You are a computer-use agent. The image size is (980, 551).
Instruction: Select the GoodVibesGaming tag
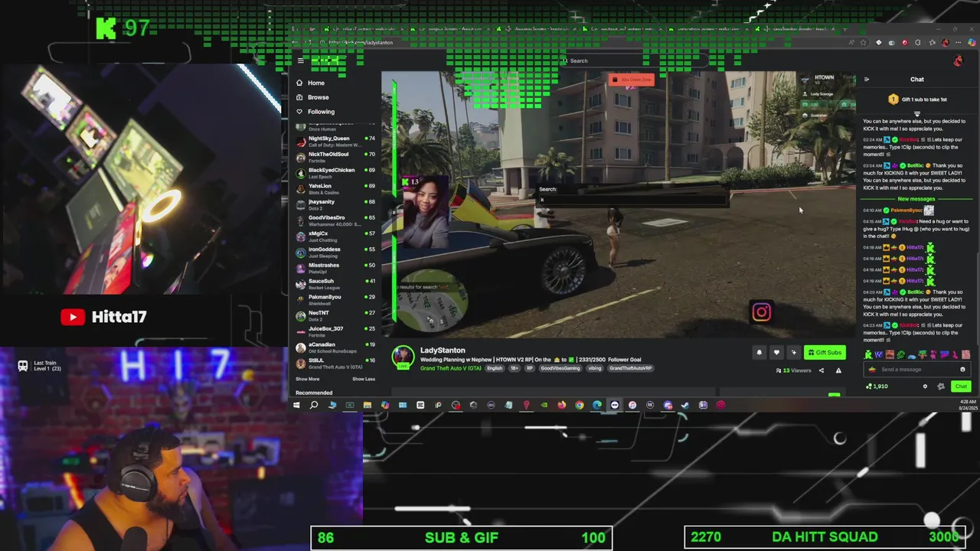click(560, 369)
